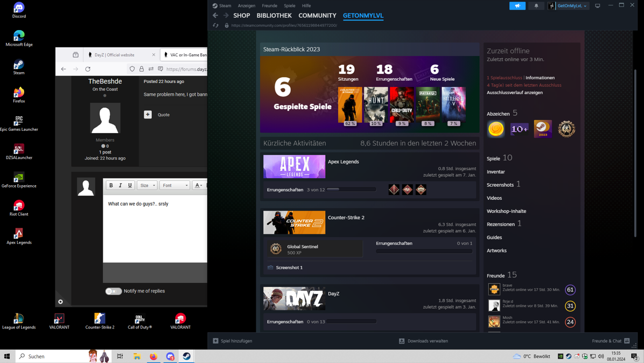The image size is (644, 363).
Task: Open Microsoft Edge desktop shortcut
Action: tap(19, 39)
